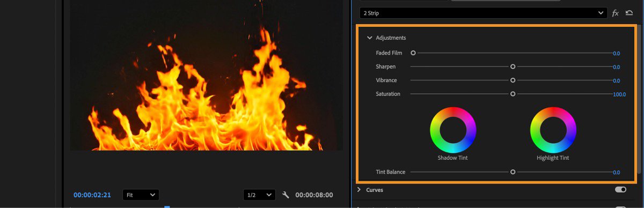Click the Highlight Tint color wheel

pyautogui.click(x=553, y=130)
